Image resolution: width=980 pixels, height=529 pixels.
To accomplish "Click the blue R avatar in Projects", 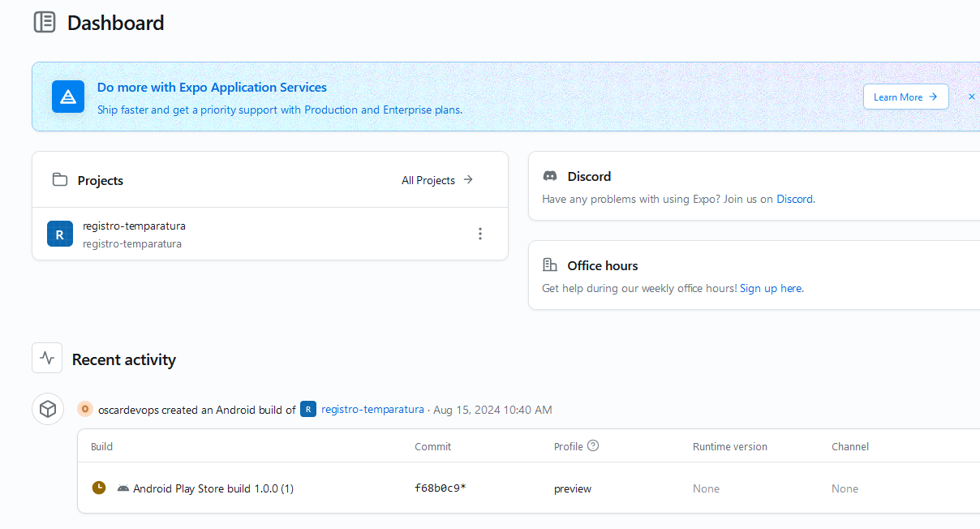I will pyautogui.click(x=60, y=234).
